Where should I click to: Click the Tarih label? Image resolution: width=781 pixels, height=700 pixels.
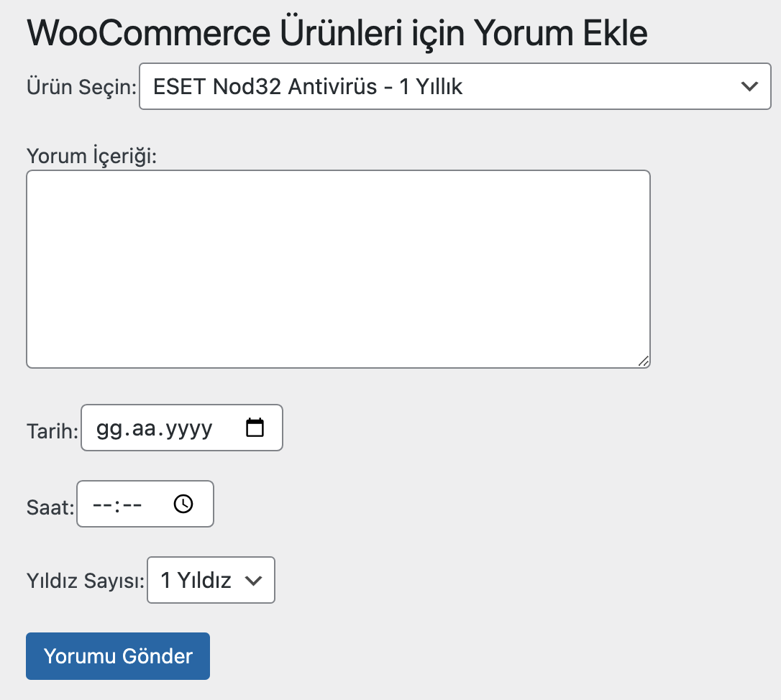tap(52, 431)
